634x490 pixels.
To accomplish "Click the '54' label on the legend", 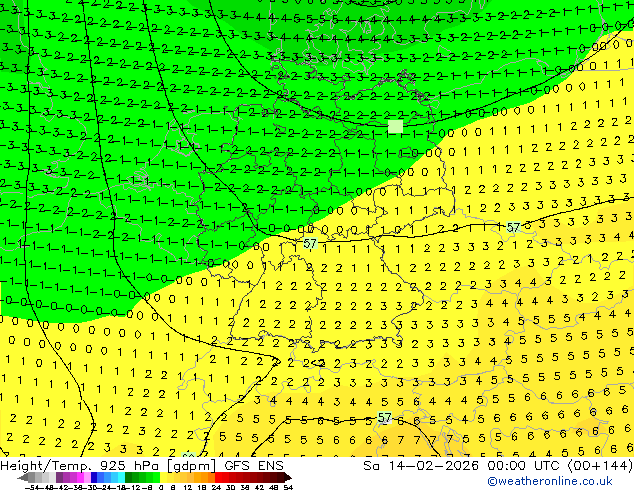I will coord(288,487).
